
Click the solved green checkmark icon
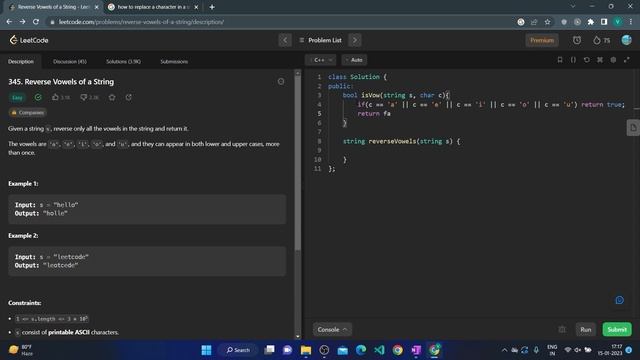coord(38,97)
